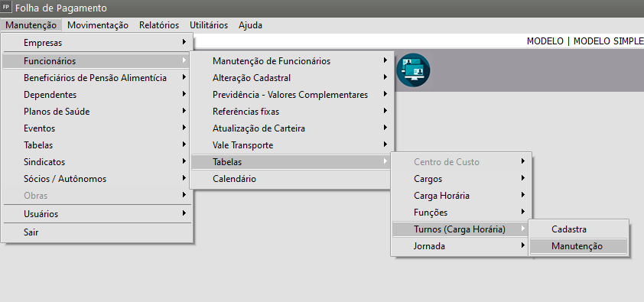
Task: Expand the arrow beside Usuários
Action: coord(184,213)
